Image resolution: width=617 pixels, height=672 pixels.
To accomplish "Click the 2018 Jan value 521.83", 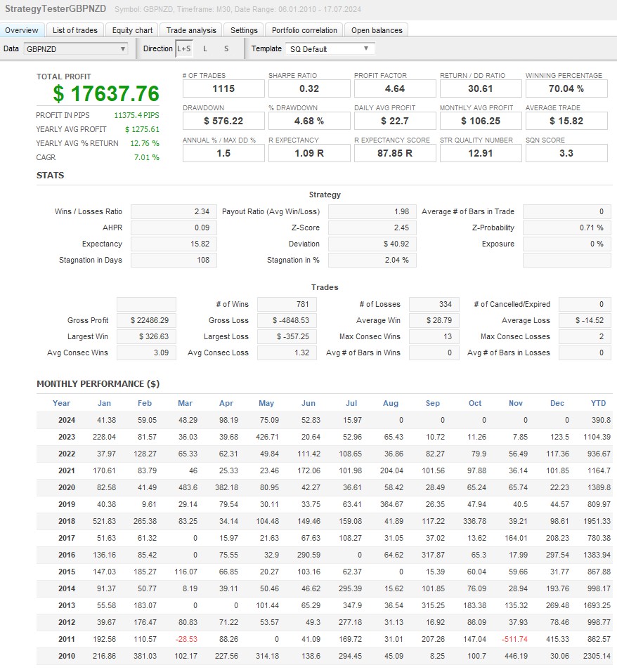I will (104, 522).
